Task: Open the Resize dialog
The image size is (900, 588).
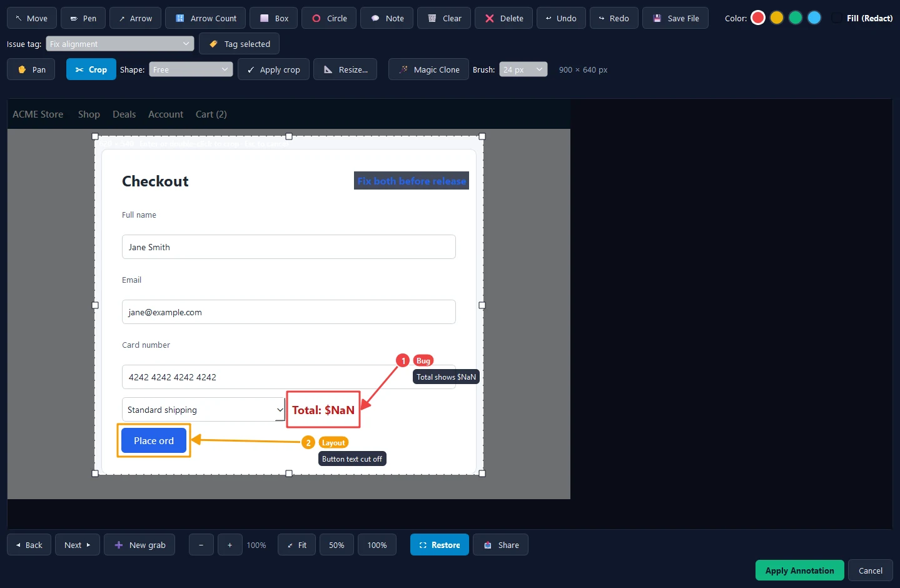Action: pos(345,69)
